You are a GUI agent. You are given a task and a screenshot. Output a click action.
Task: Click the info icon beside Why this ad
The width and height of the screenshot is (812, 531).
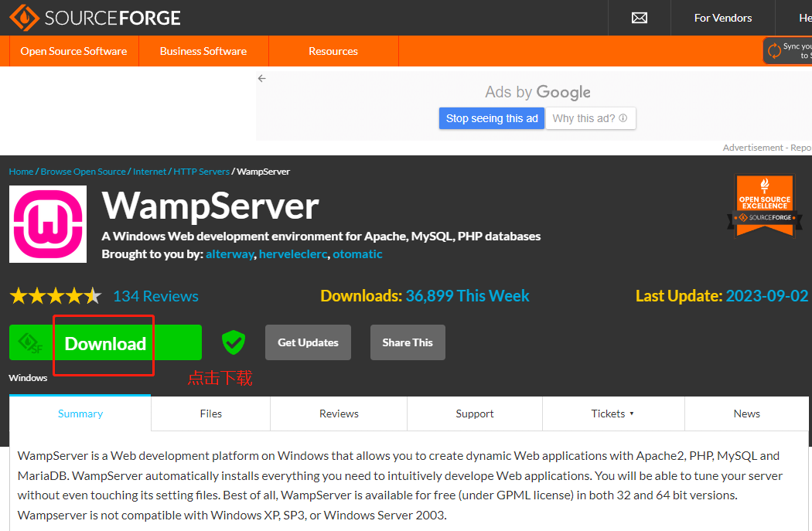[623, 118]
